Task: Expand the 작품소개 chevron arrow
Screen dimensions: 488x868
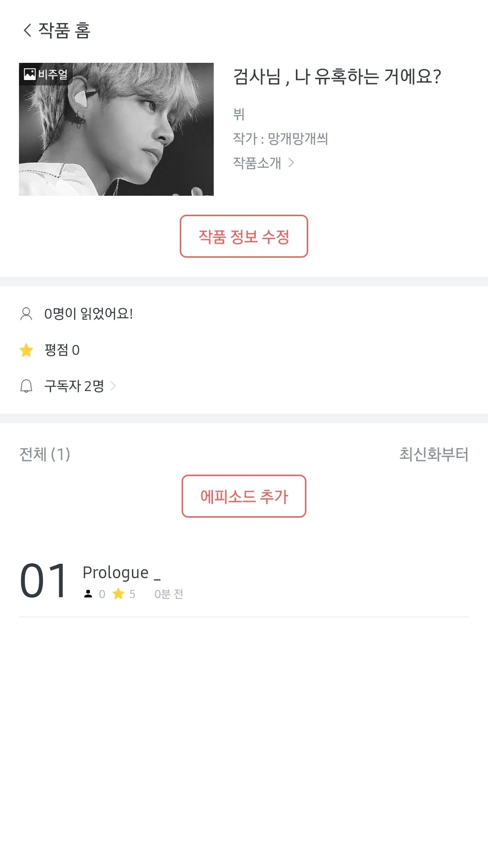Action: coord(291,163)
